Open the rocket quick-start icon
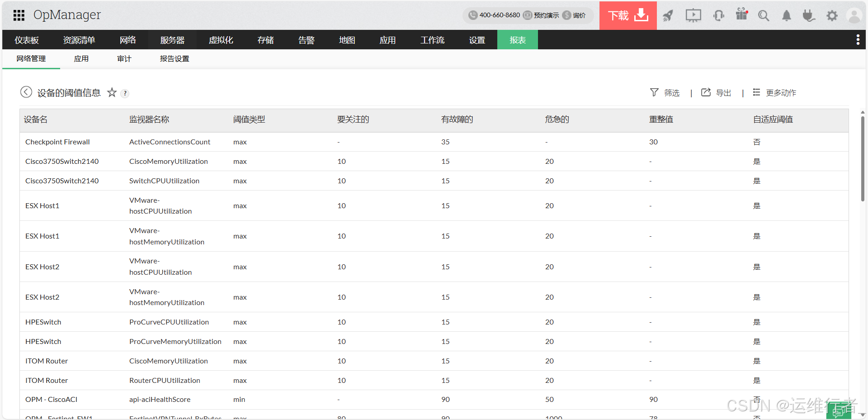 tap(668, 16)
